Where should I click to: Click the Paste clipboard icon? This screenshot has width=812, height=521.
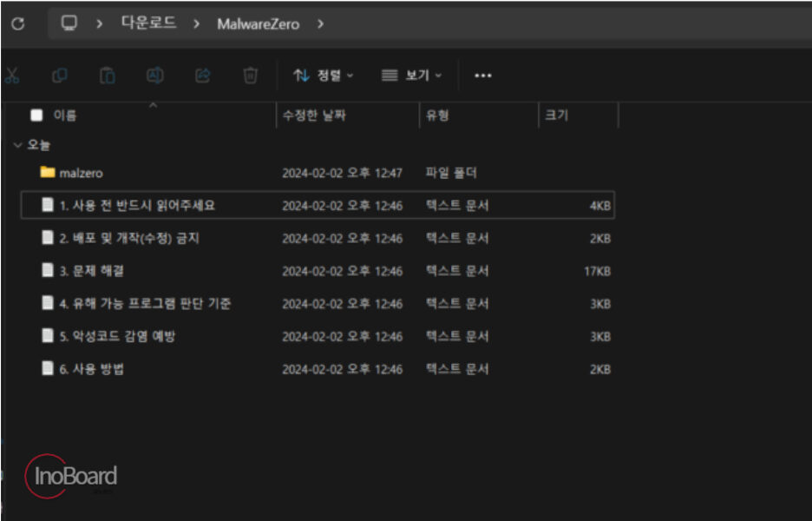pyautogui.click(x=108, y=76)
